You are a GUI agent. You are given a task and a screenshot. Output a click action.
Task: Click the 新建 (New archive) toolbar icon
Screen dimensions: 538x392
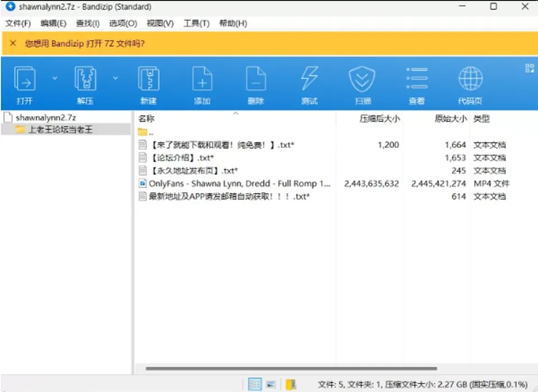148,78
